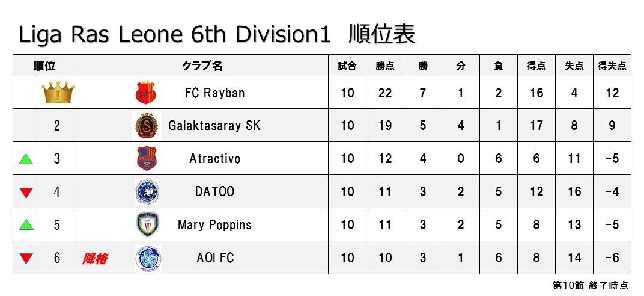Click the DATOO club logo
The height and width of the screenshot is (296, 644).
click(147, 191)
